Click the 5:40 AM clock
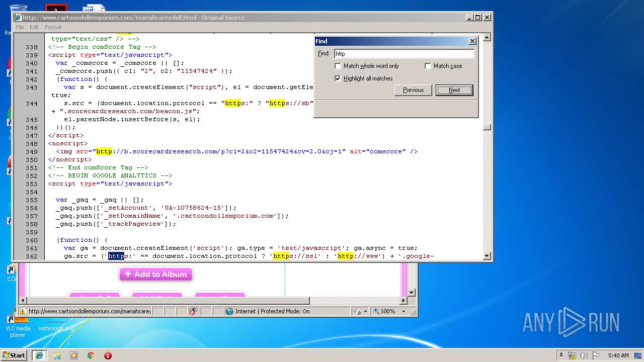Screen dimensions: 644x362 pyautogui.click(x=618, y=355)
